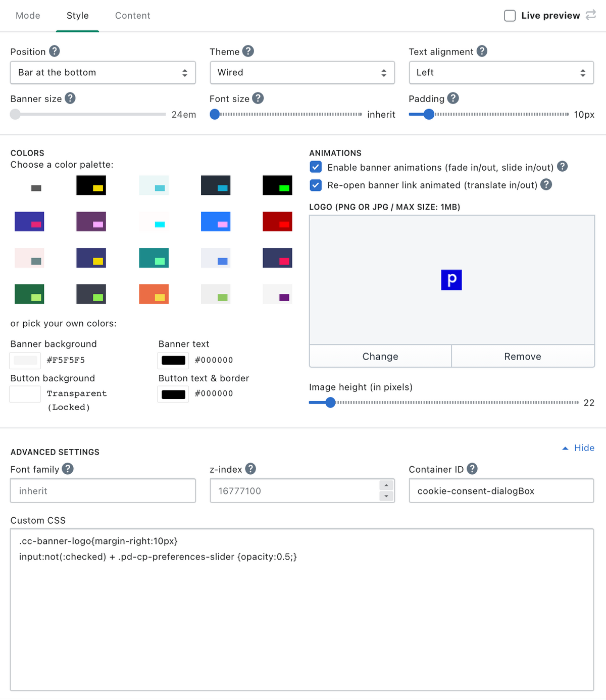The image size is (606, 700).
Task: Click the help icon next to Padding
Action: click(x=453, y=98)
